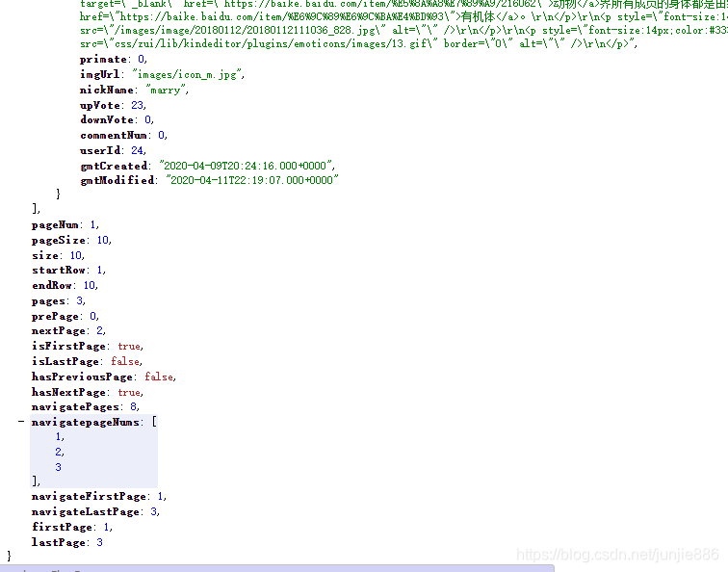The image size is (728, 572).
Task: Select the navigatePages key
Action: point(75,407)
